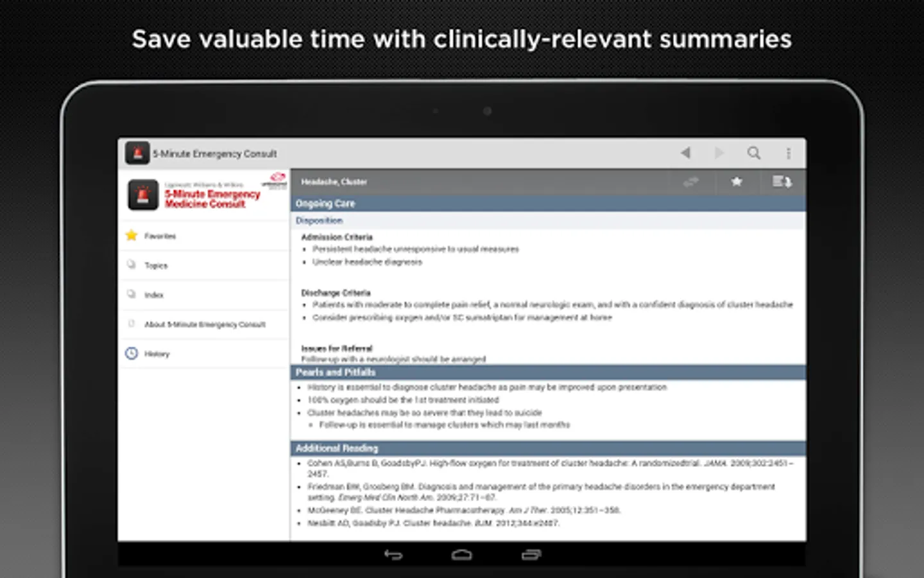Click the History clock icon
Image resolution: width=924 pixels, height=578 pixels.
pyautogui.click(x=132, y=353)
